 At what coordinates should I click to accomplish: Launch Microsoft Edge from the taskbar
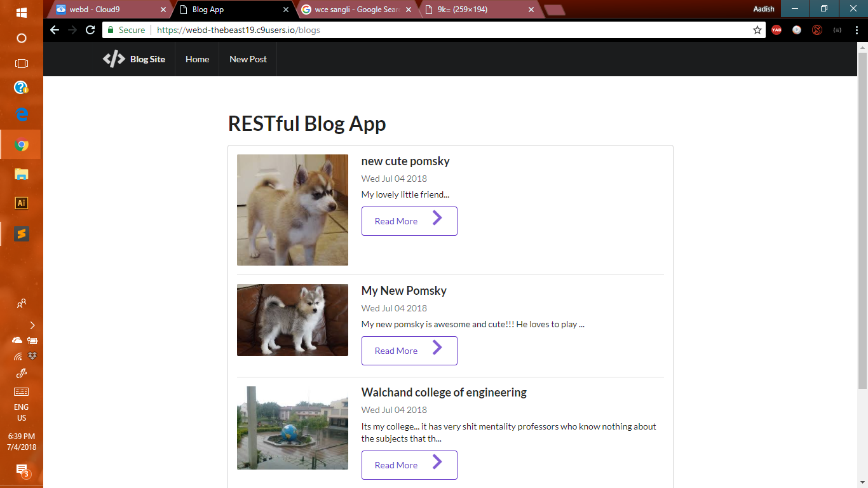pos(21,115)
